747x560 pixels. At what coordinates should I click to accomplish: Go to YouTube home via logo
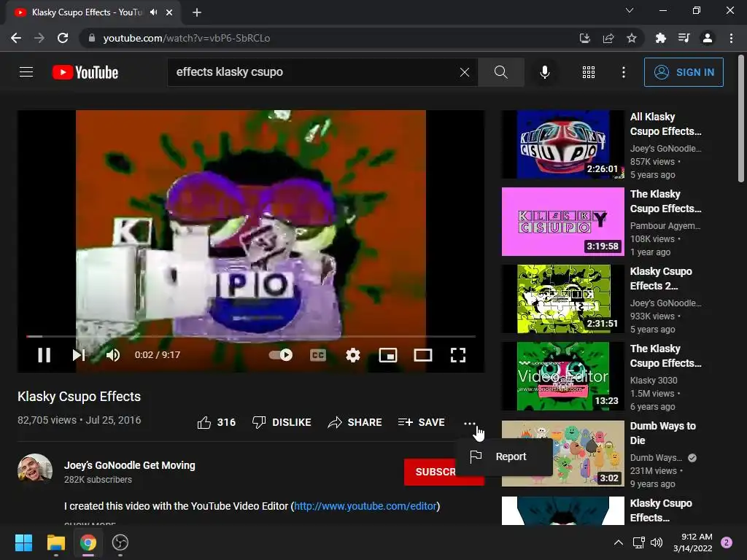coord(85,72)
